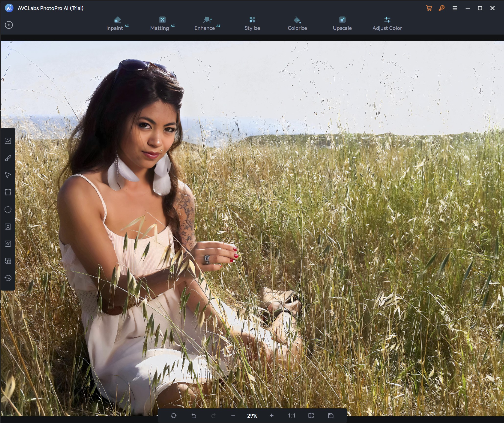This screenshot has width=504, height=423.
Task: Select the portrait detection tool
Action: point(8,227)
